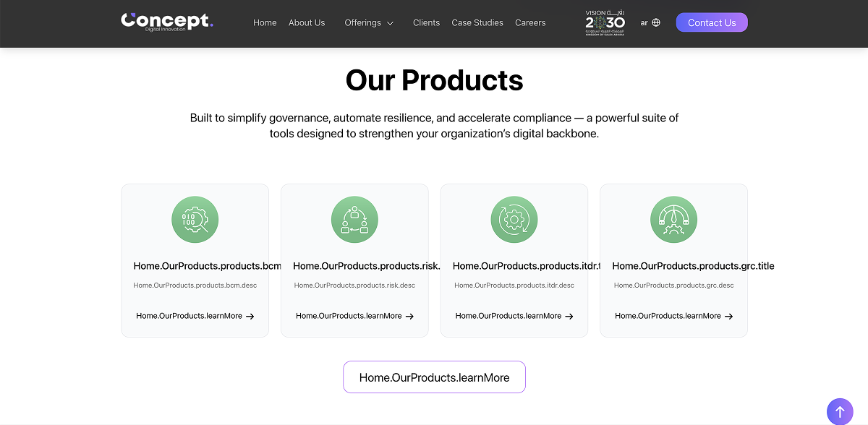The height and width of the screenshot is (425, 868).
Task: Click the scroll-to-top arrow button
Action: (840, 411)
